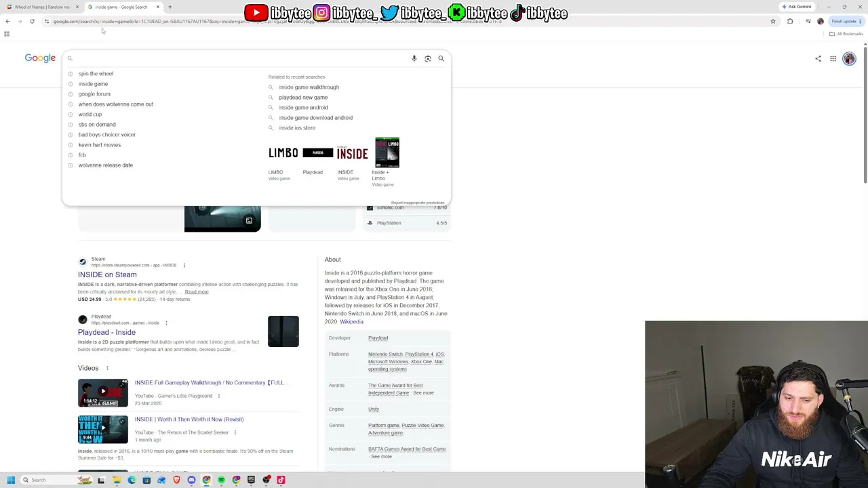868x488 pixels.
Task: Open TikTok from the taskbar
Action: point(281,480)
